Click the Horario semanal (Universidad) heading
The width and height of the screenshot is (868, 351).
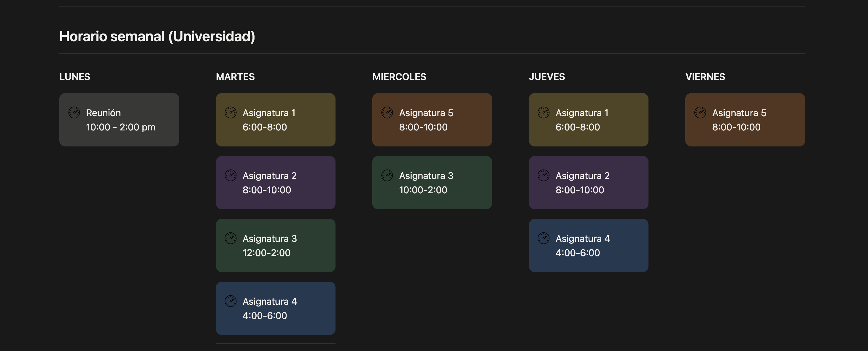(x=157, y=36)
